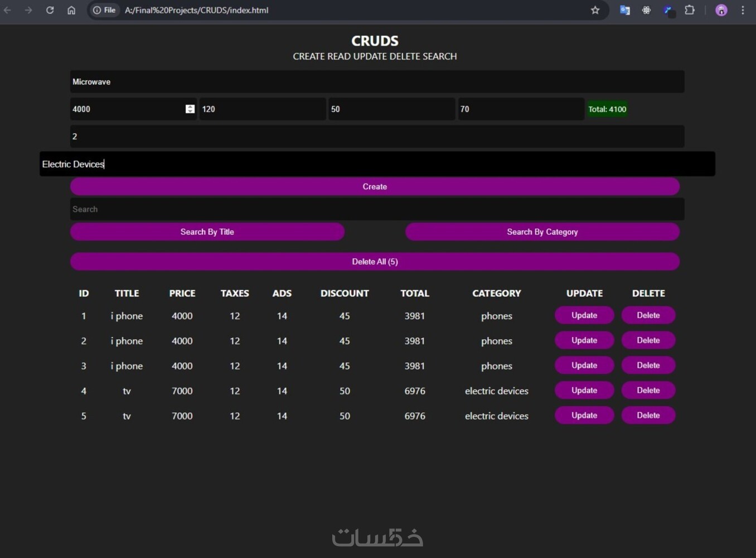
Task: Click Search By Title button
Action: pos(207,232)
